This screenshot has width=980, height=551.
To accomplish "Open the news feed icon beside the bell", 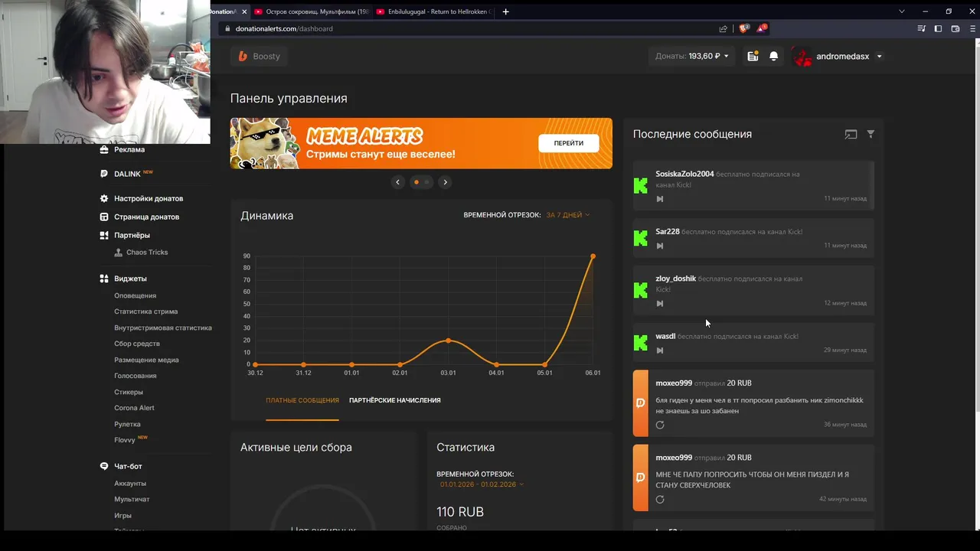I will click(753, 56).
